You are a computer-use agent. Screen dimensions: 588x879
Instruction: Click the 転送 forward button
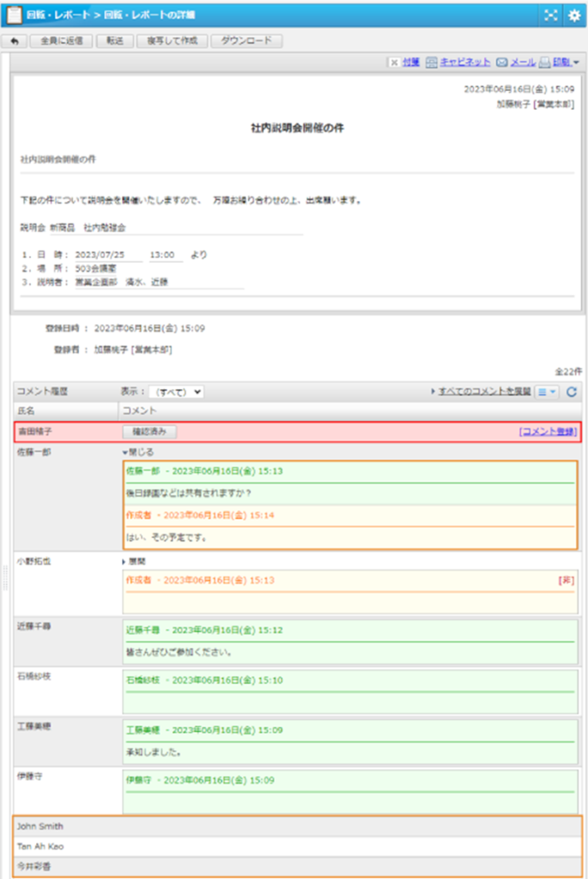click(114, 40)
